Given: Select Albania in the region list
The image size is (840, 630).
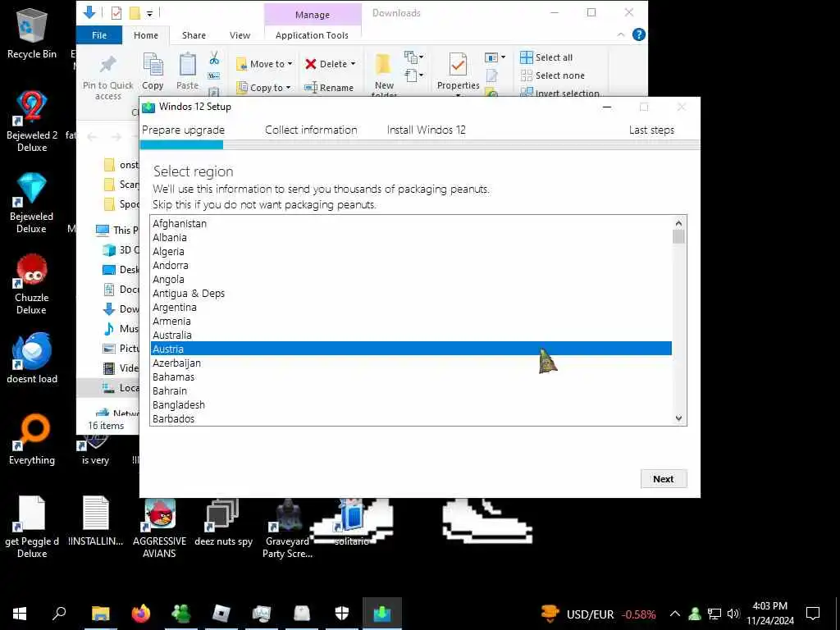Looking at the screenshot, I should (x=411, y=237).
